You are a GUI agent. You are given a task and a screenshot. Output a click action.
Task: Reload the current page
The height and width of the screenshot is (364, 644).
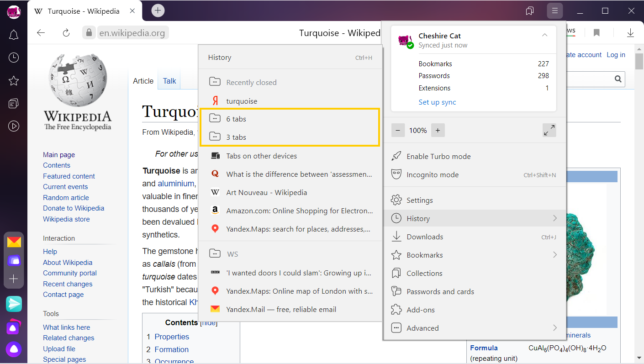66,33
